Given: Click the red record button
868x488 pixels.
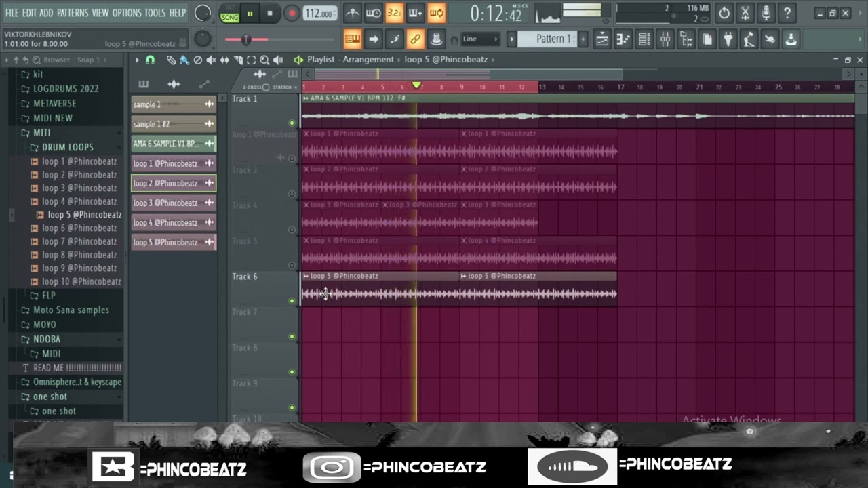Looking at the screenshot, I should 292,13.
